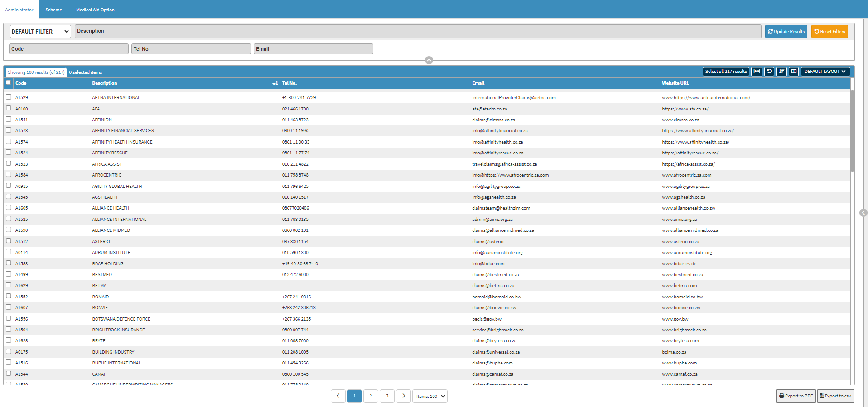Check the BRYTE row checkbox

point(9,340)
